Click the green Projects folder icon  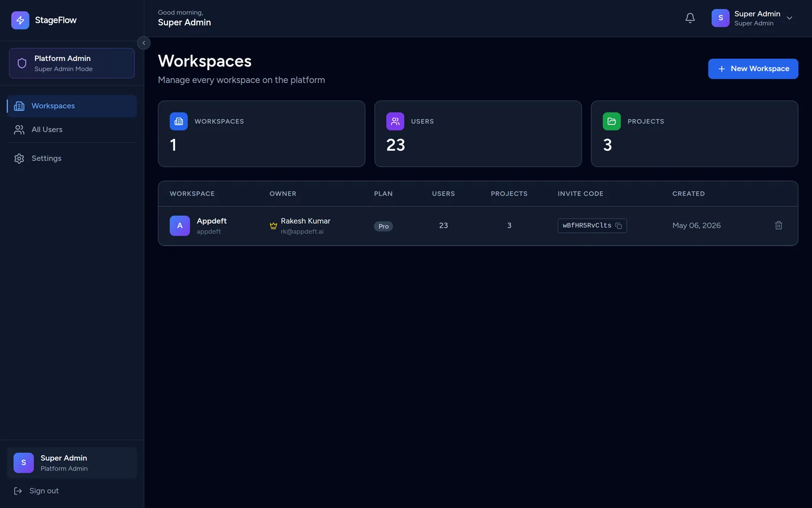tap(612, 121)
